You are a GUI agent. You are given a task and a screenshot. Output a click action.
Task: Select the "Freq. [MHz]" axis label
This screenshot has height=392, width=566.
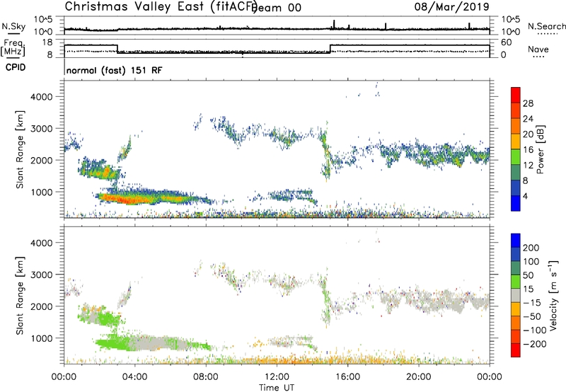13,48
